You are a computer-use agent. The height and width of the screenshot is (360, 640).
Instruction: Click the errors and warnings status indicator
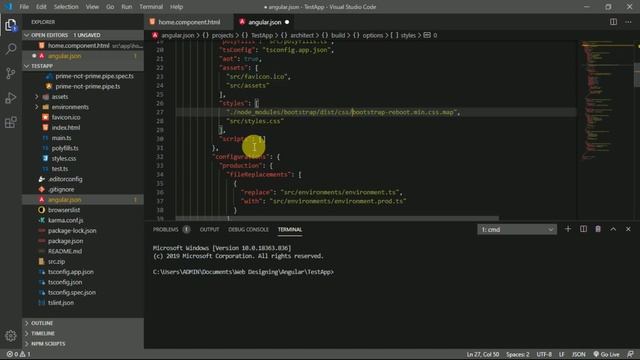(18, 354)
